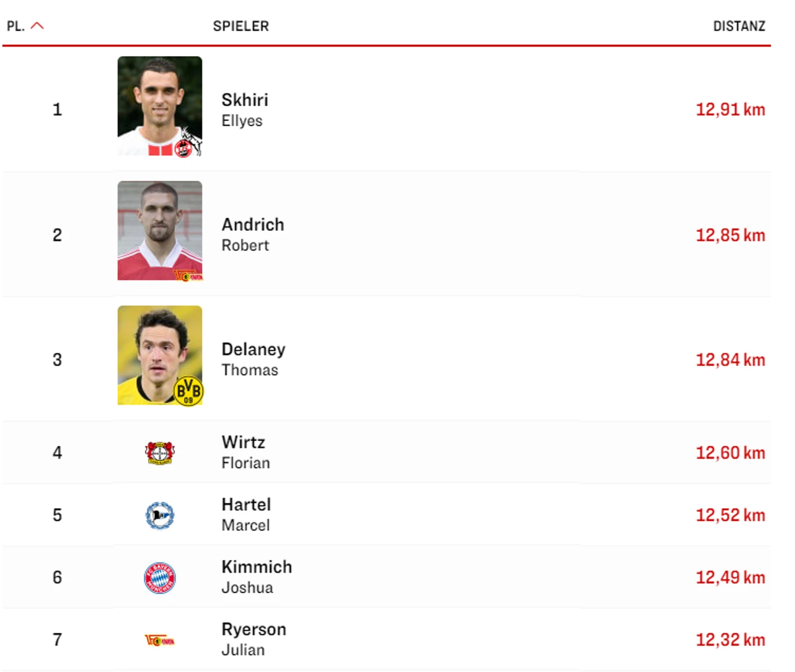
Task: Click Skhiri's 12,91 km distance value
Action: 730,109
